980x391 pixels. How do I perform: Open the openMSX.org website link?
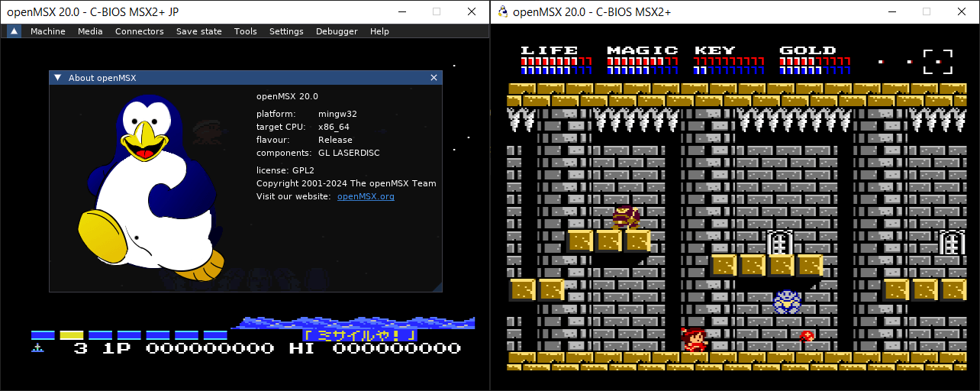coord(366,196)
